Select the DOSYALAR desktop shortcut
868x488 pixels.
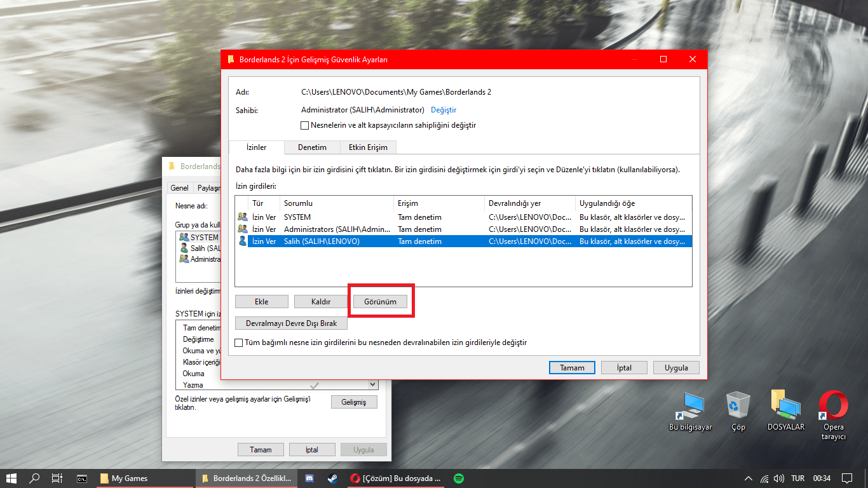click(785, 411)
